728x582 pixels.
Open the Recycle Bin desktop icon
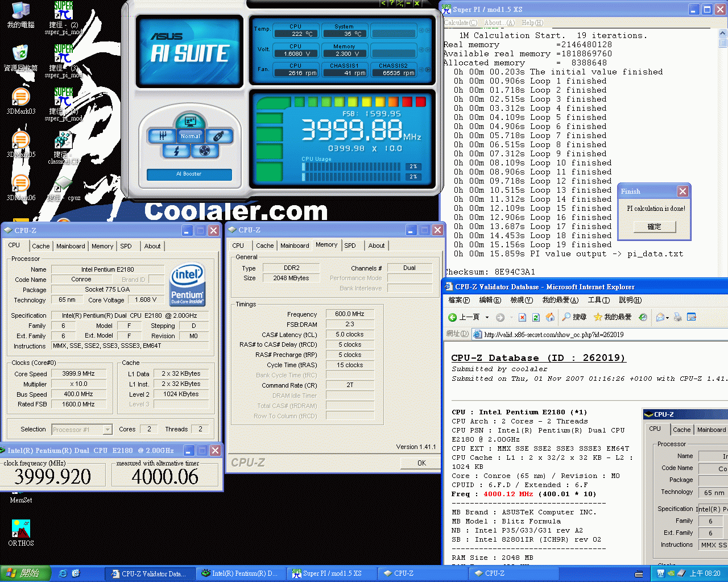21,59
